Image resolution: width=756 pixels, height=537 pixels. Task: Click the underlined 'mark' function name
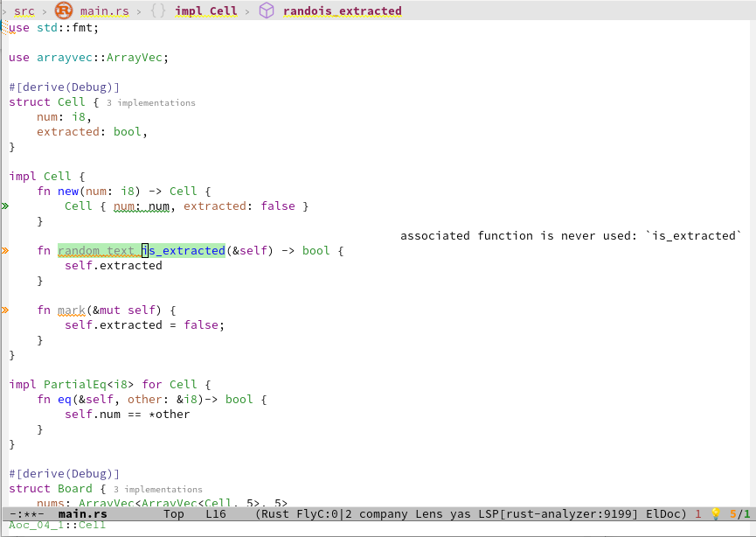coord(72,310)
